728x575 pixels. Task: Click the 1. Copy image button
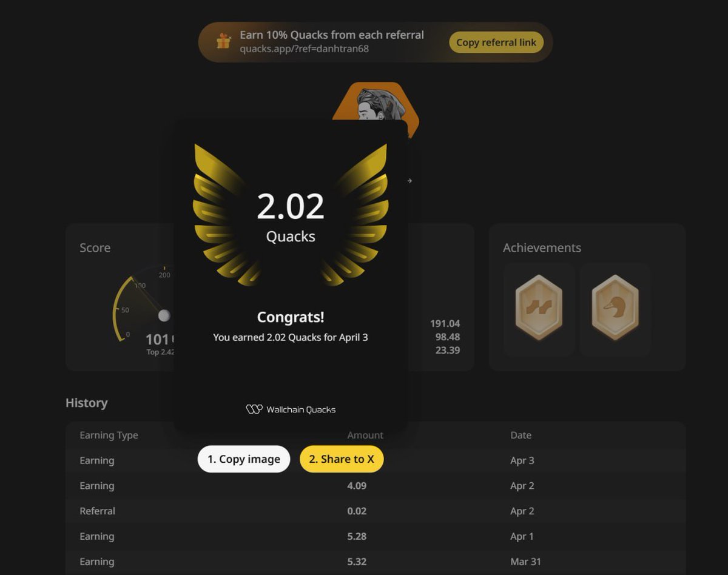[244, 459]
